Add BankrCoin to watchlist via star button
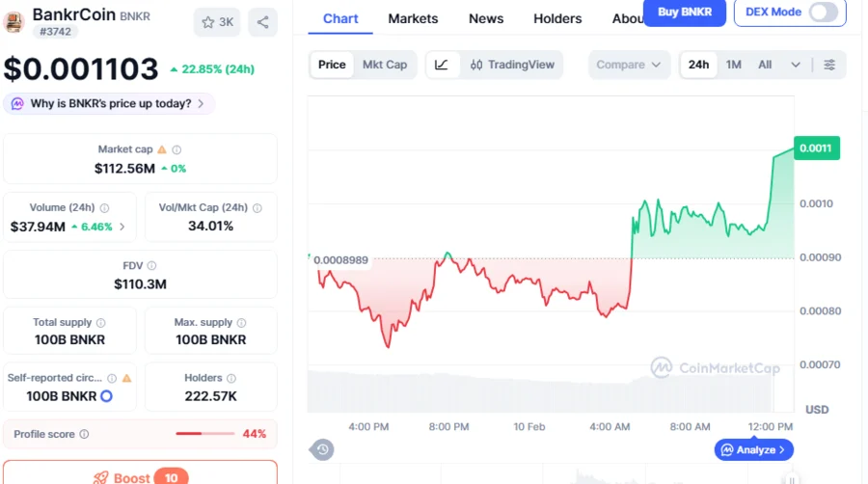This screenshot has width=868, height=484. click(x=217, y=22)
